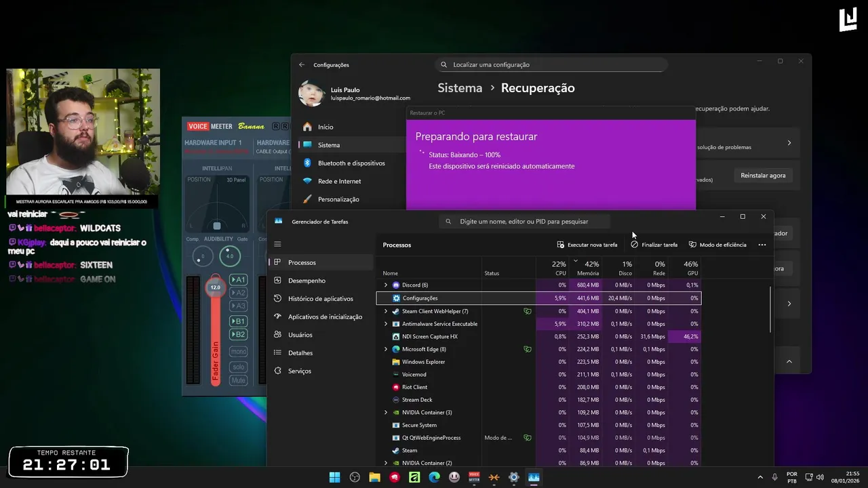Image resolution: width=868 pixels, height=488 pixels.
Task: Click the Gate audibility knob
Action: coord(229,256)
